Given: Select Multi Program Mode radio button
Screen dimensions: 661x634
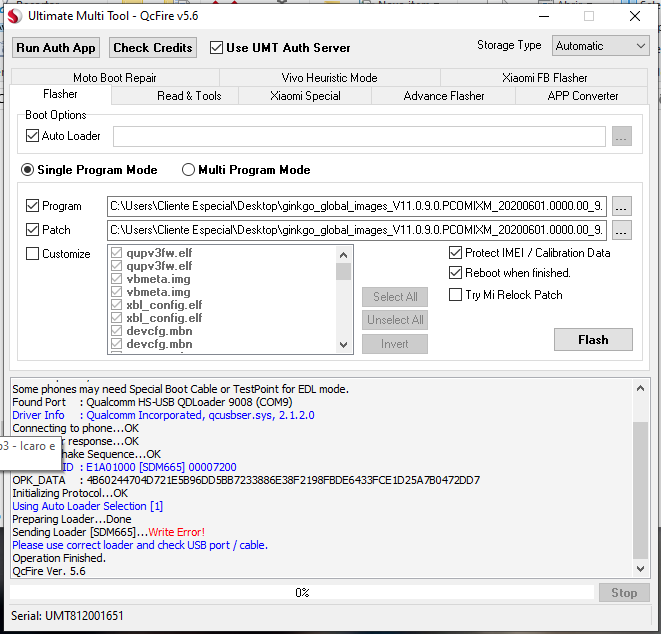Looking at the screenshot, I should click(x=188, y=170).
